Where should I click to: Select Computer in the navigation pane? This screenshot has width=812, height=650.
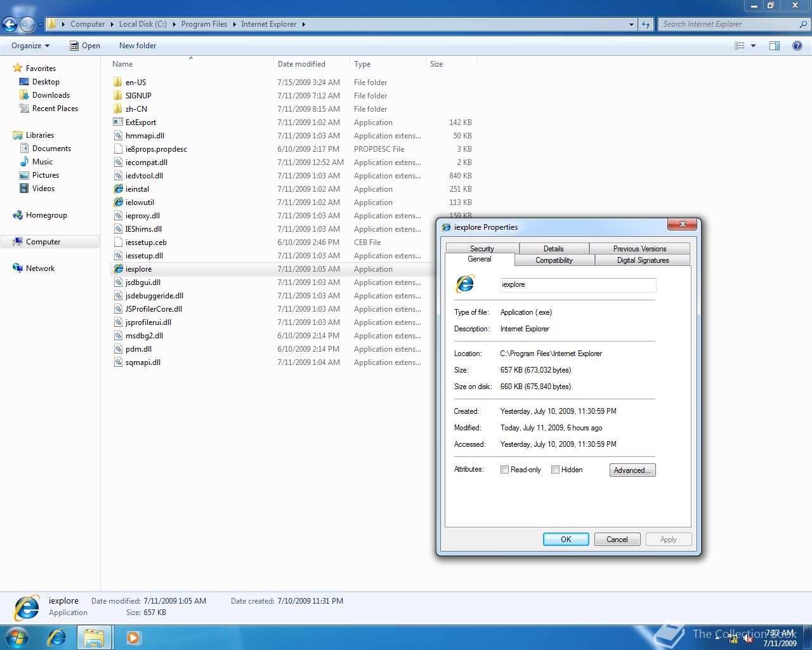click(50, 242)
